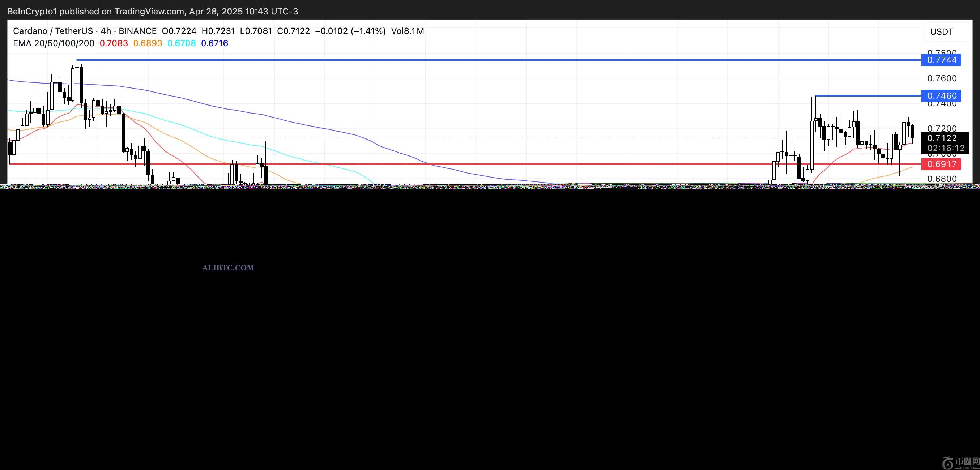
Task: Click the −0.0102 (−1.41%) change value
Action: (350, 31)
